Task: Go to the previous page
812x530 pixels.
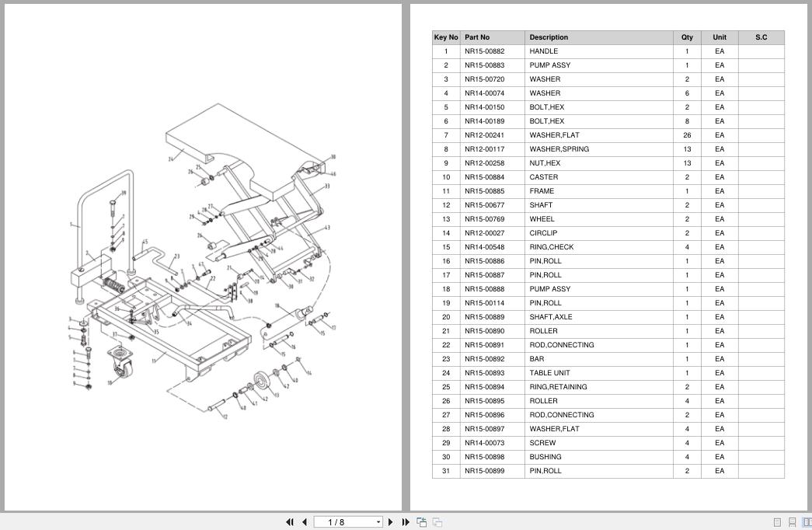Action: pos(305,522)
